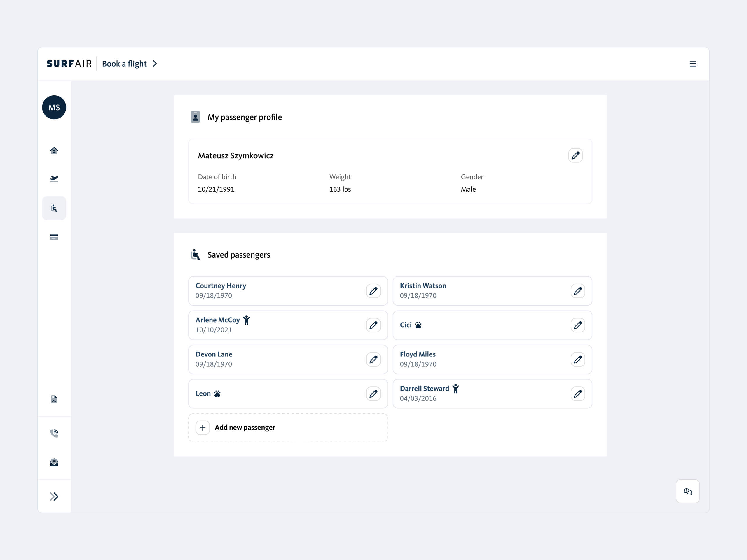Click the SURFAIR logo
The width and height of the screenshot is (747, 560).
point(69,64)
